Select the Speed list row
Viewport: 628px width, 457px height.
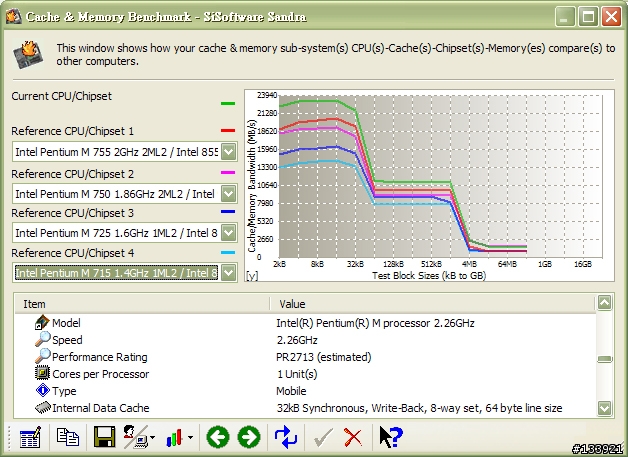(x=305, y=340)
